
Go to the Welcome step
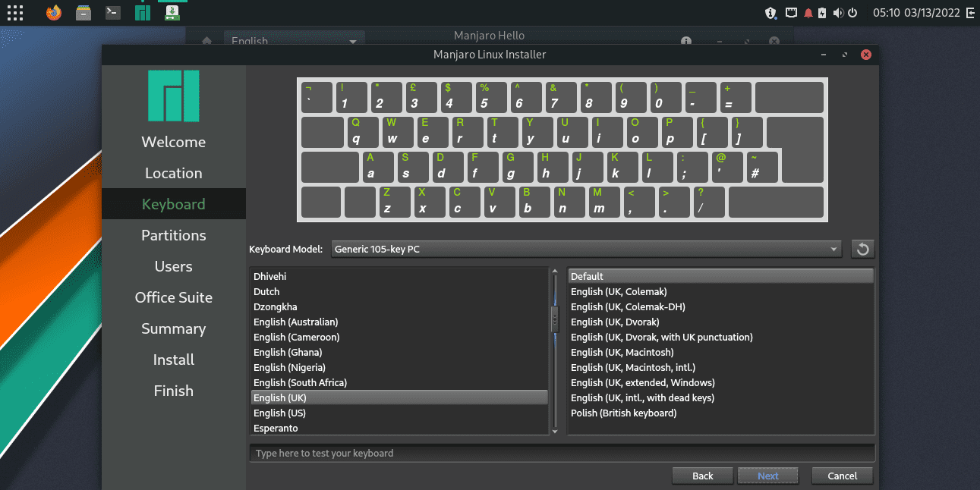coord(173,142)
